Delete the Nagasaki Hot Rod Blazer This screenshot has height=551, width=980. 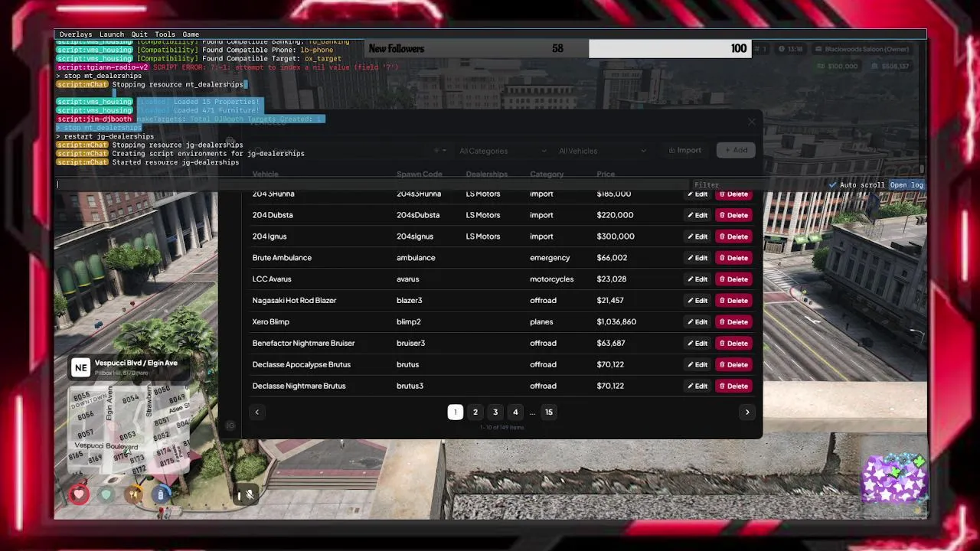coord(733,301)
